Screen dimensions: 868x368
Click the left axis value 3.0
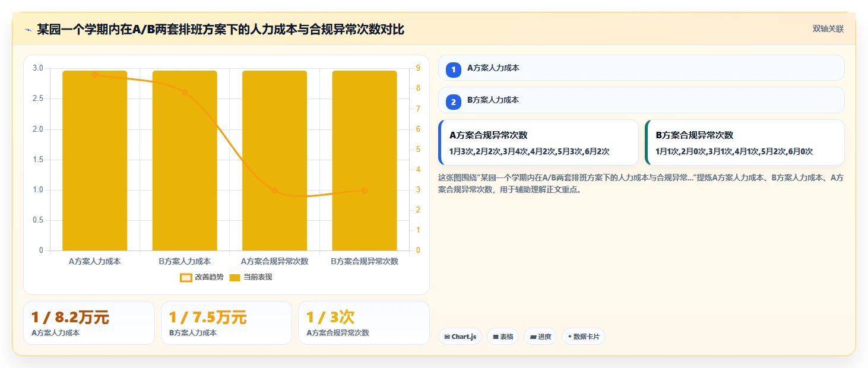[38, 68]
